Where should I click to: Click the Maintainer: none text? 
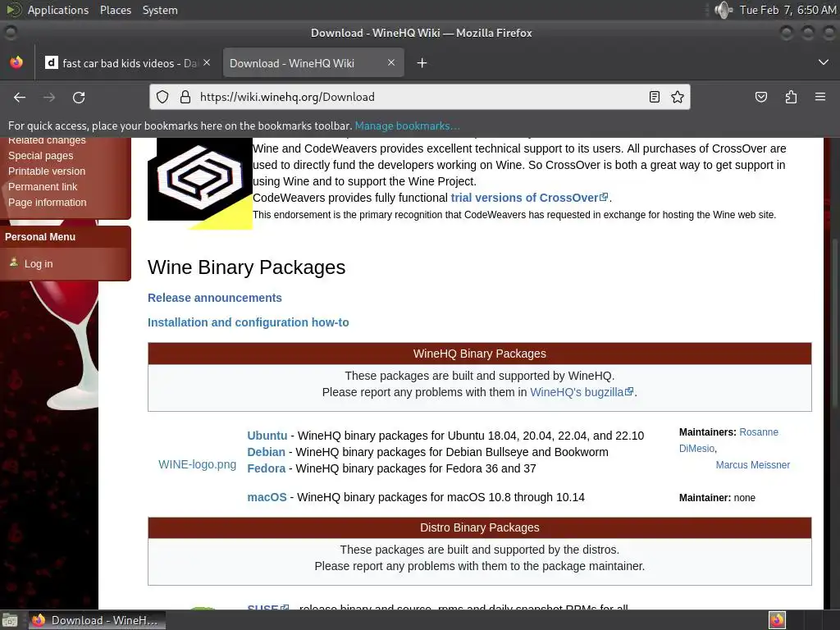(x=717, y=498)
